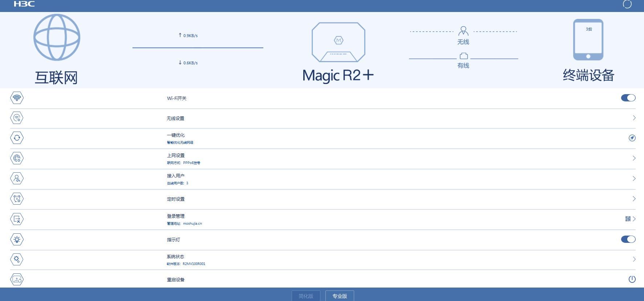
Task: Open the 一键优化 row label
Action: click(176, 135)
